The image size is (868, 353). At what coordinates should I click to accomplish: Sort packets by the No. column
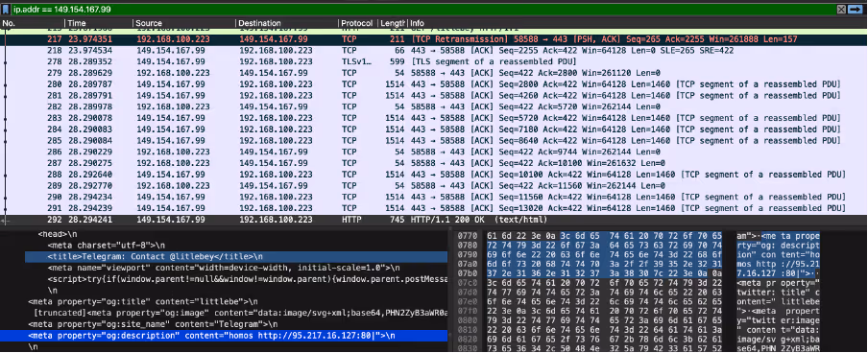32,23
